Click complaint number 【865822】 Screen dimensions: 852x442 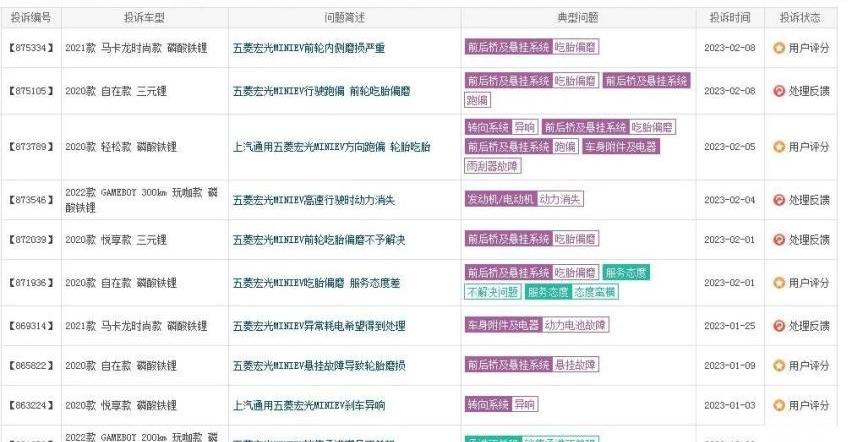coord(31,365)
